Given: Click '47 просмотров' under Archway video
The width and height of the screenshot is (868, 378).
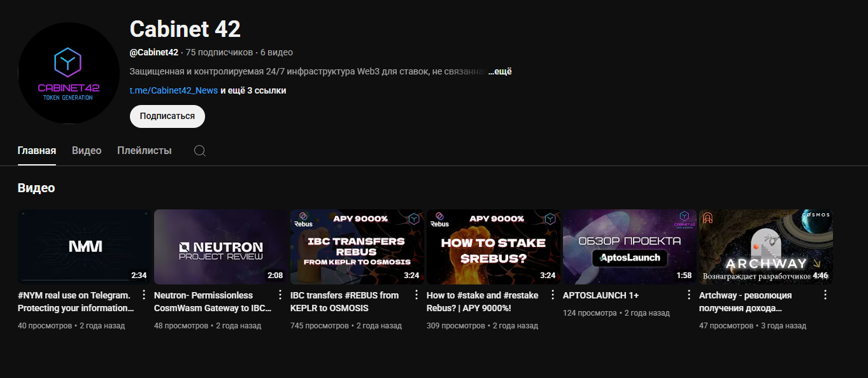Looking at the screenshot, I should pos(726,326).
